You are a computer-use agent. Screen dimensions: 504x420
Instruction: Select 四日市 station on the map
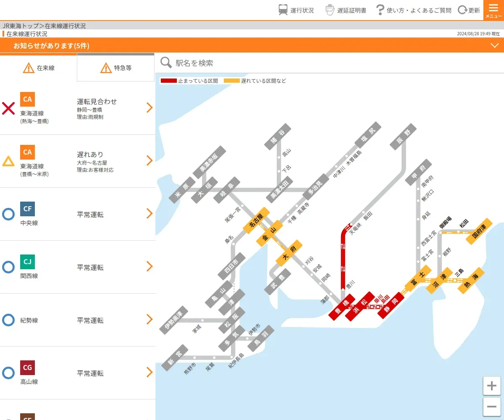click(x=231, y=266)
